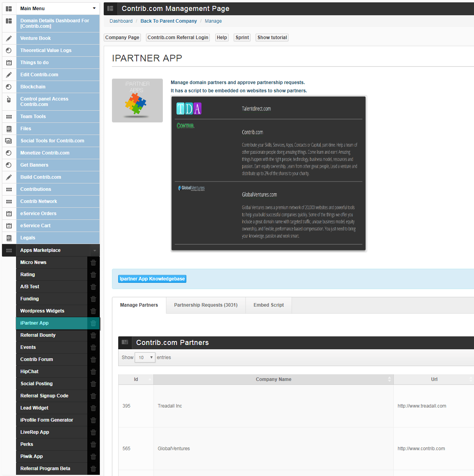Click the Help button
This screenshot has width=474, height=476.
pos(222,38)
